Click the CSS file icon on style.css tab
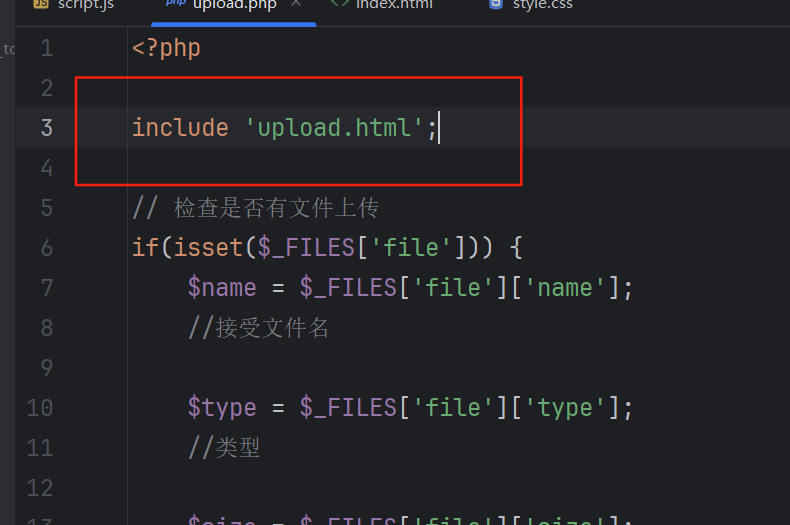The height and width of the screenshot is (525, 790). click(496, 4)
